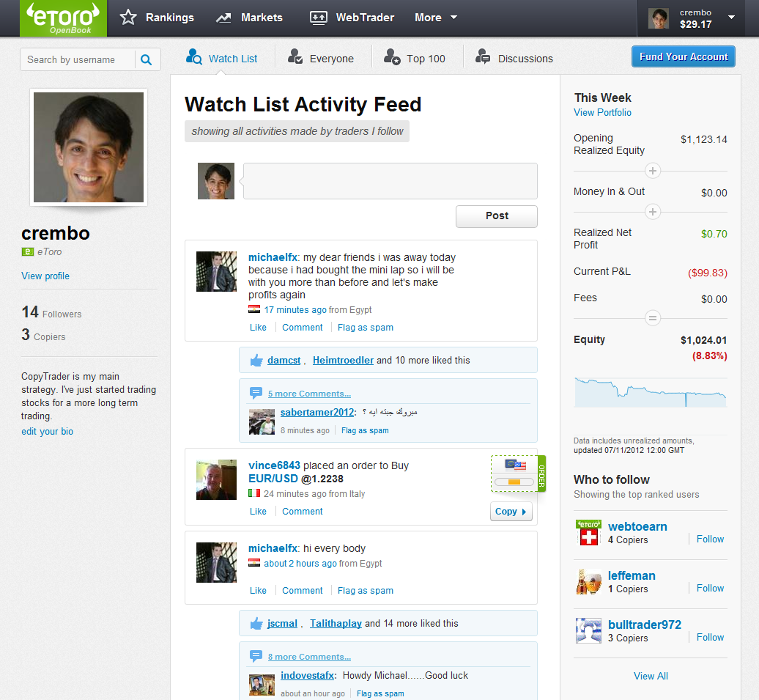
Task: Open Heimtroedler's profile link
Action: 343,361
